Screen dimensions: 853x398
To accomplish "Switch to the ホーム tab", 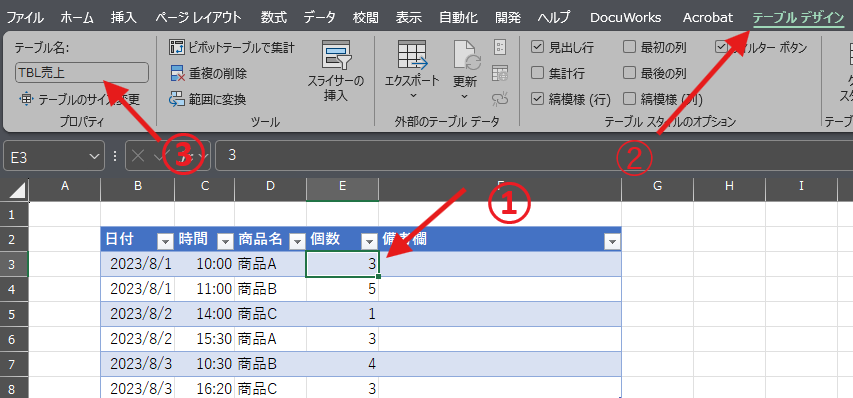I will (77, 17).
